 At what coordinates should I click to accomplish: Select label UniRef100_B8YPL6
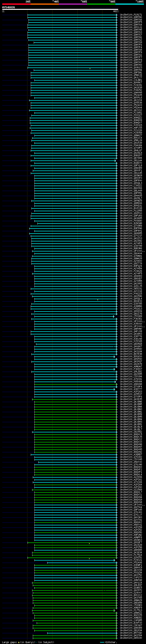131,98
